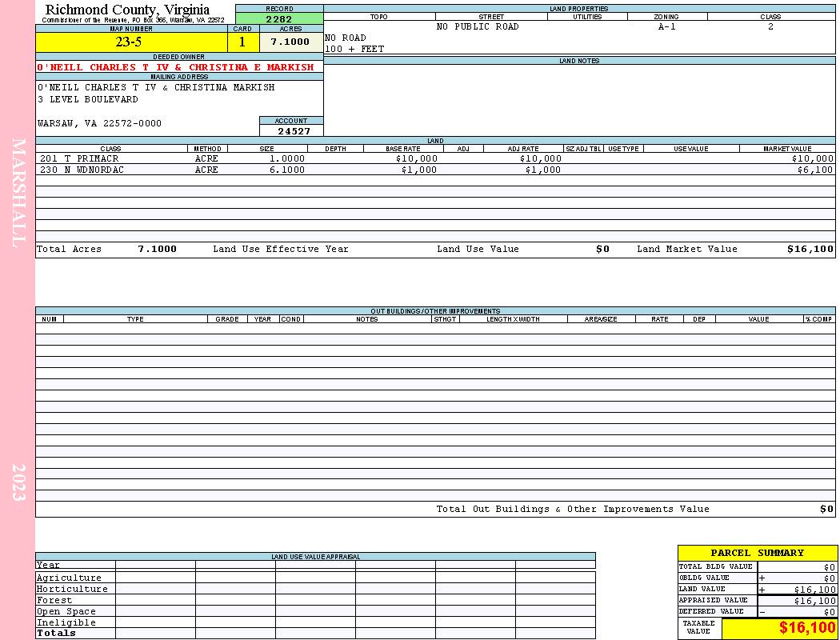840x640 pixels.
Task: Click the Open Space row label
Action: pyautogui.click(x=66, y=612)
